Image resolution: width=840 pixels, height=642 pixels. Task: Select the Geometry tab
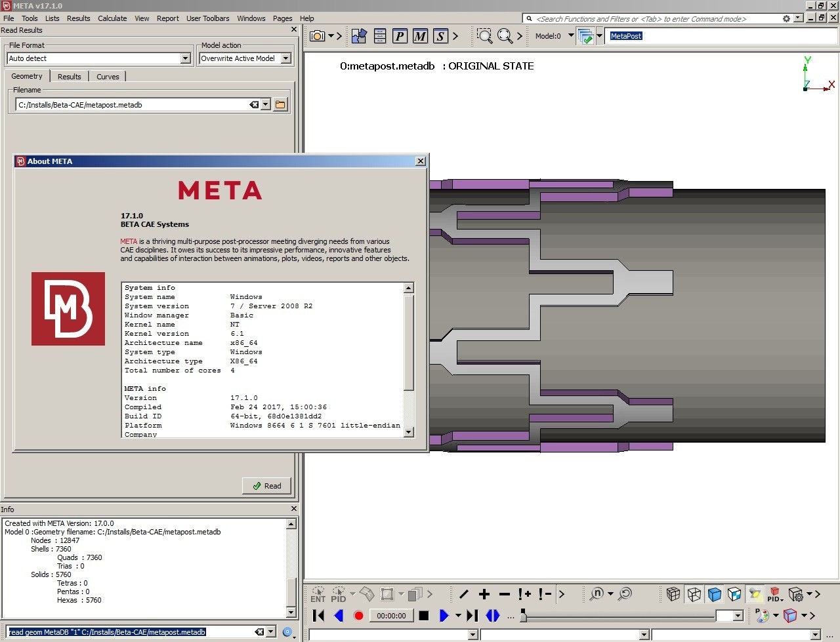[27, 76]
